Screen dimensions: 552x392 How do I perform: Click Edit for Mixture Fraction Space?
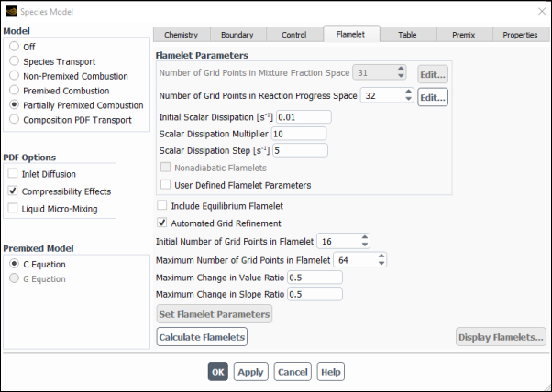tap(433, 74)
